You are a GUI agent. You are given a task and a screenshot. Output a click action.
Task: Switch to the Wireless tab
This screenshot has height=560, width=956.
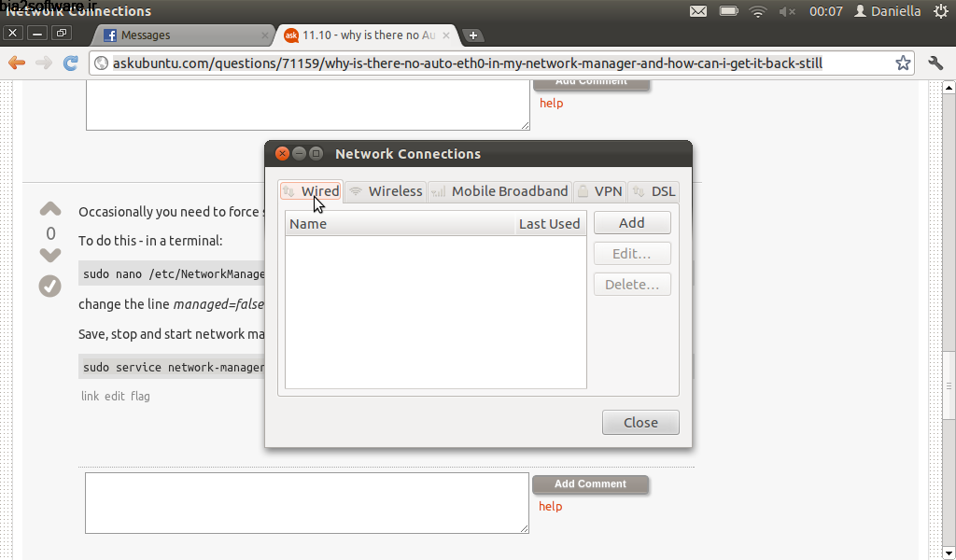point(385,191)
